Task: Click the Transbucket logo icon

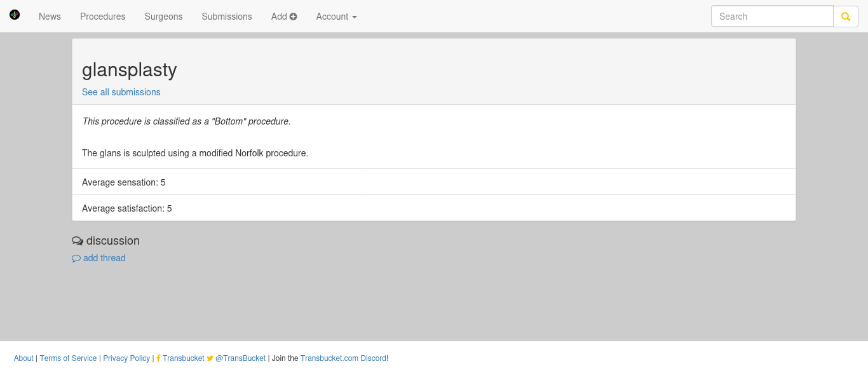Action: tap(15, 15)
